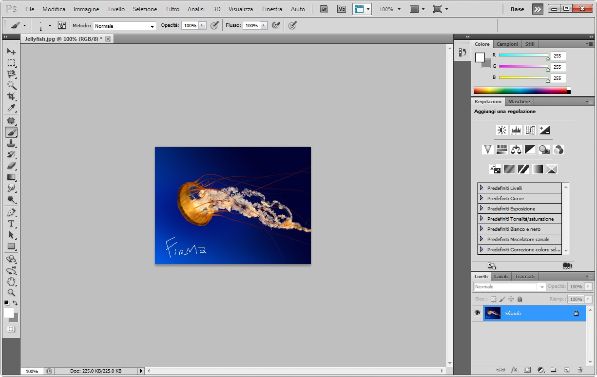Expand Predefiniti Bianco e nero presets
Viewport: 597px width, 377px height.
pyautogui.click(x=481, y=229)
